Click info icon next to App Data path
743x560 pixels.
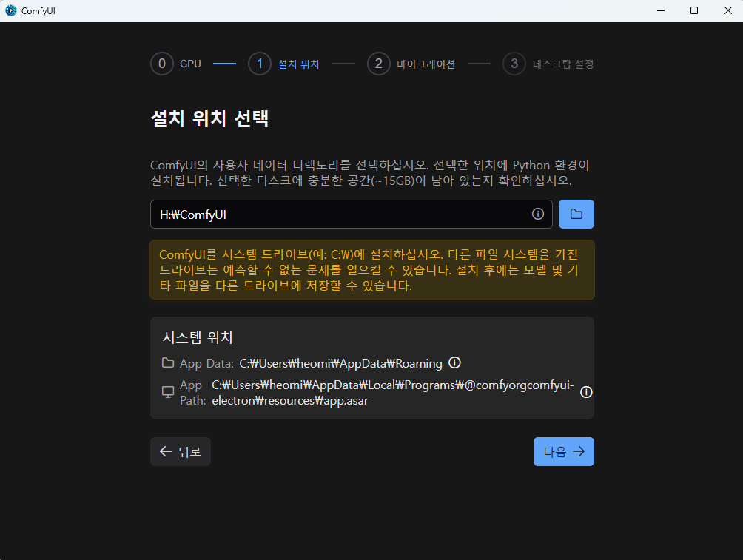coord(454,363)
